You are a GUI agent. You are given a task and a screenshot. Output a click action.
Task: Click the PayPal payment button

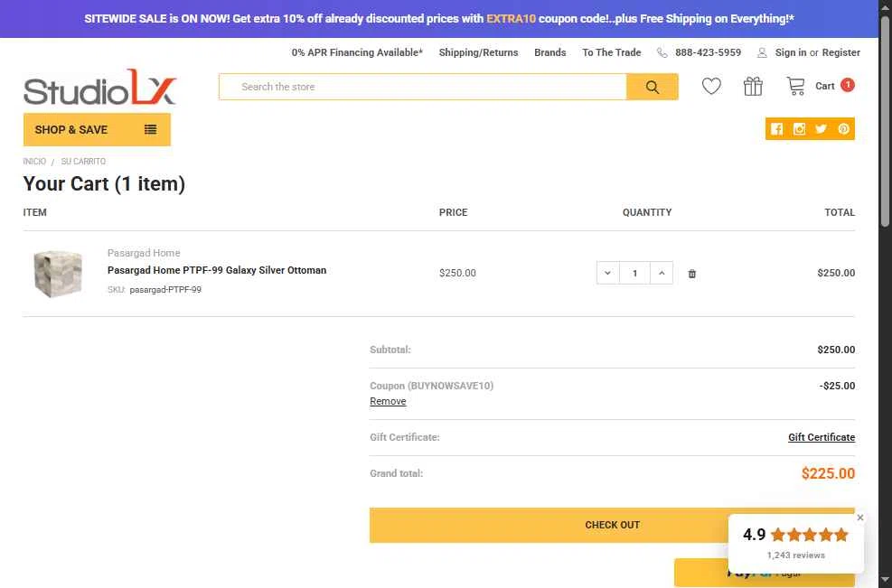tap(764, 573)
